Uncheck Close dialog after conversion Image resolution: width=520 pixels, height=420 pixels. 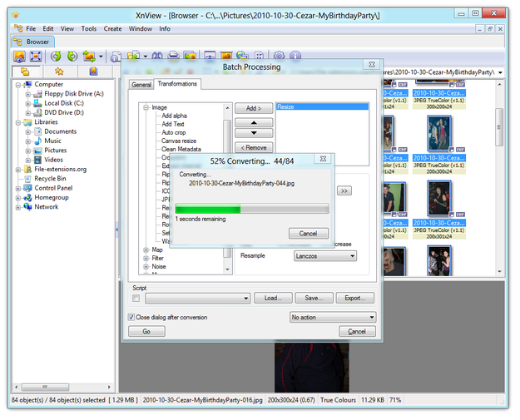tap(131, 317)
